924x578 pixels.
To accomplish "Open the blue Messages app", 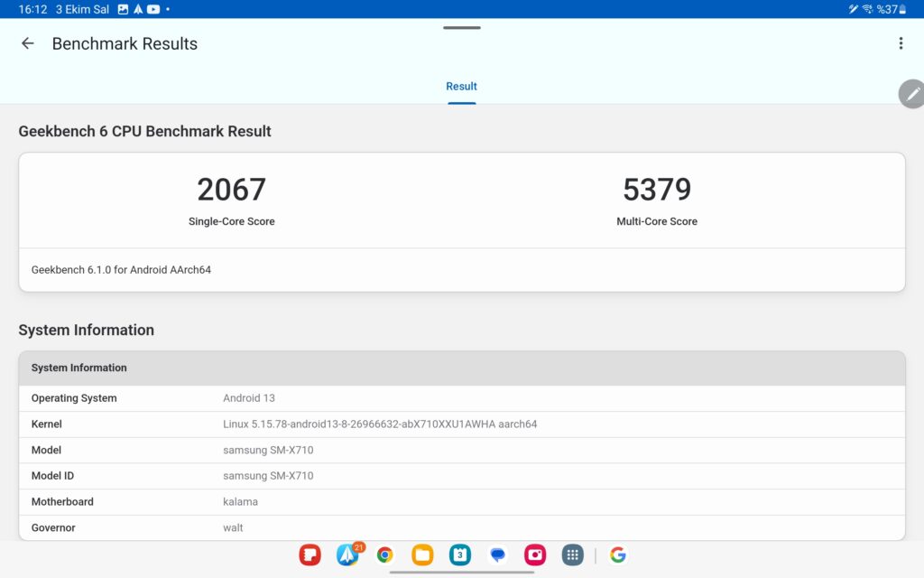I will 498,555.
